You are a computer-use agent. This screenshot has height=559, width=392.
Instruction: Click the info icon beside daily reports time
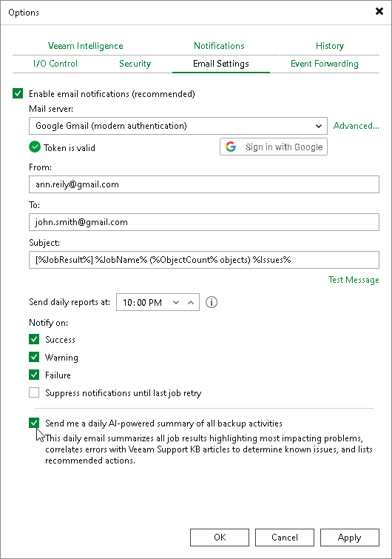(212, 302)
